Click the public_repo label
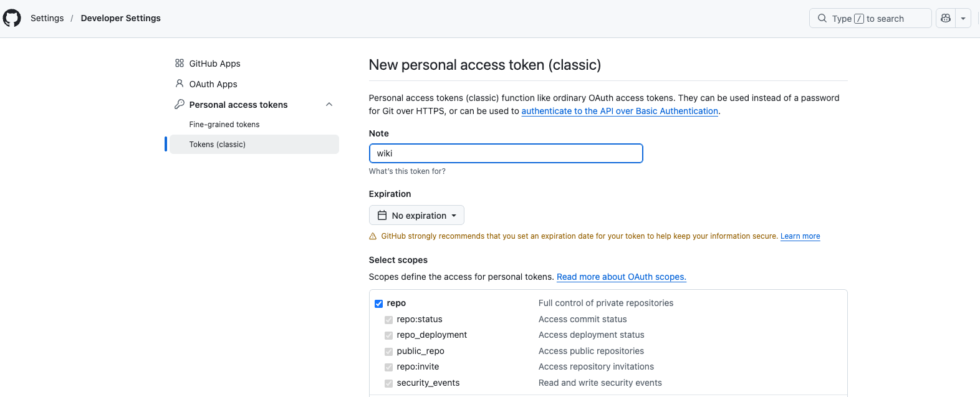980x397 pixels. click(421, 351)
